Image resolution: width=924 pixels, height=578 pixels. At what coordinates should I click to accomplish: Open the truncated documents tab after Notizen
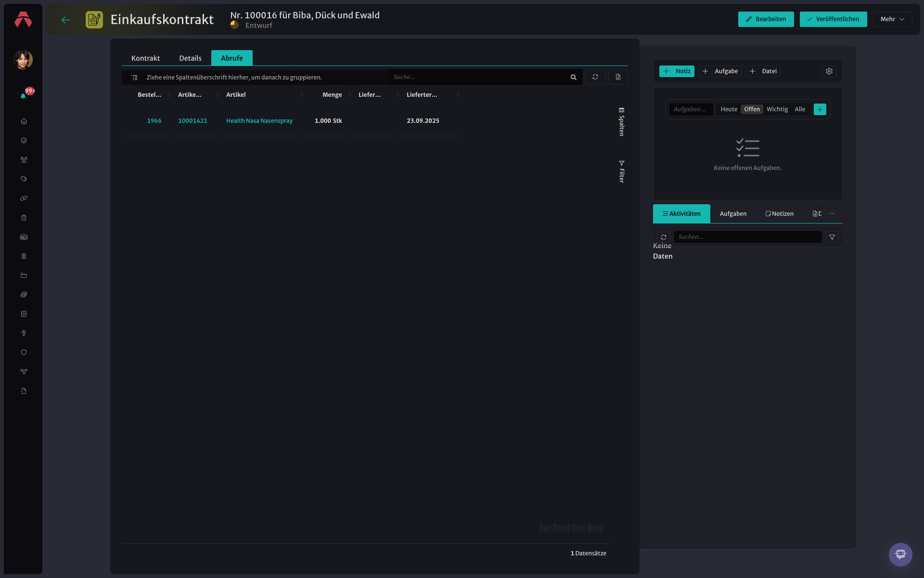coord(817,214)
